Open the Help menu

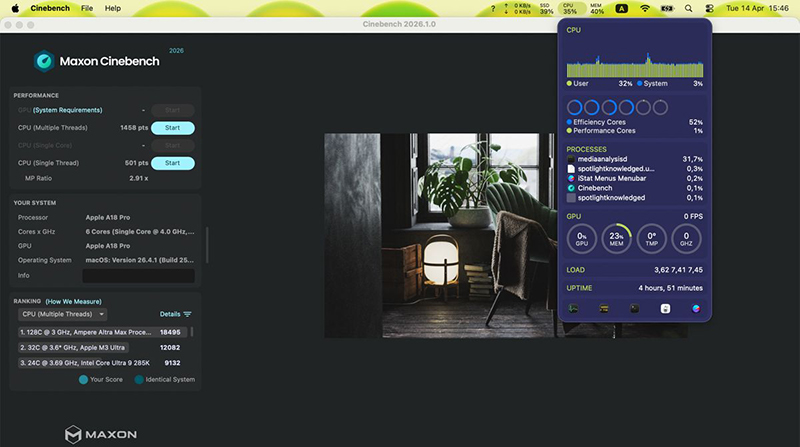(113, 8)
